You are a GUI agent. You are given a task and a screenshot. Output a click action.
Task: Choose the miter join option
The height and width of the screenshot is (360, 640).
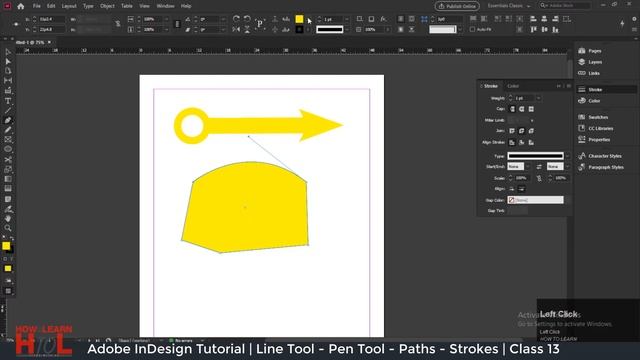tap(512, 131)
